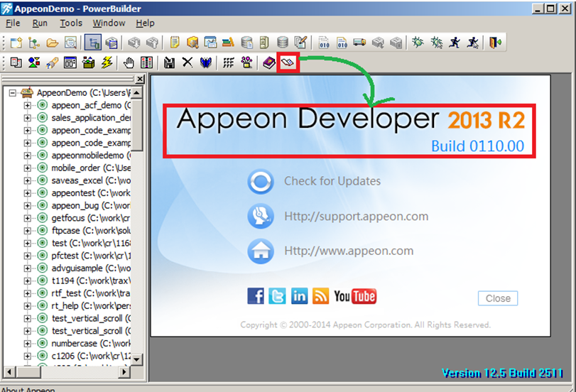This screenshot has height=392, width=576.
Task: Click the Open folder icon in toolbar
Action: pos(52,43)
